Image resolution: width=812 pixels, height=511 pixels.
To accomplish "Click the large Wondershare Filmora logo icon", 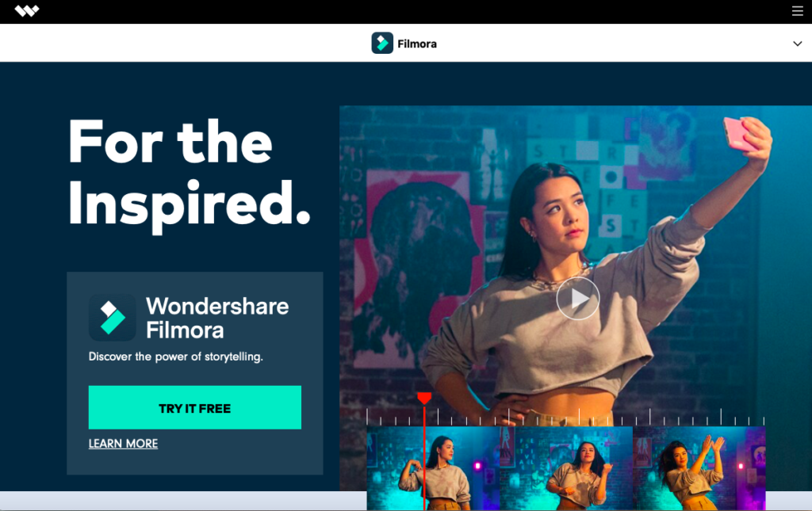I will tap(113, 318).
